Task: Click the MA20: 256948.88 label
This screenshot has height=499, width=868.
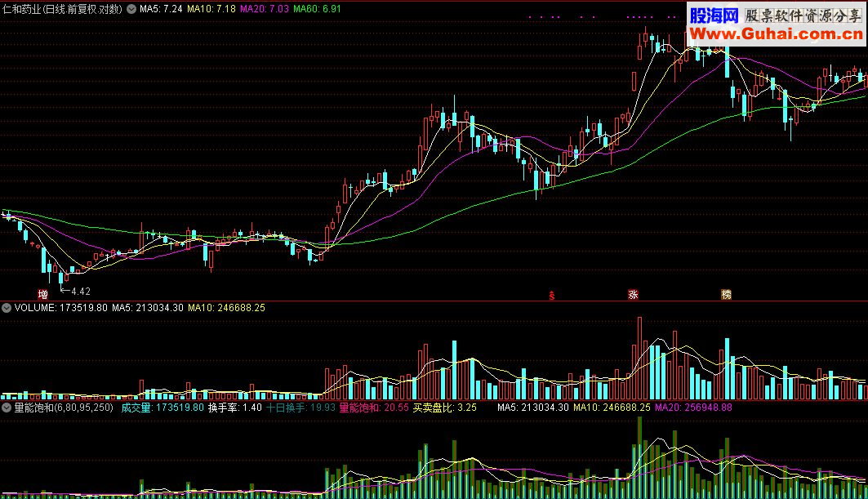Action: [x=693, y=408]
